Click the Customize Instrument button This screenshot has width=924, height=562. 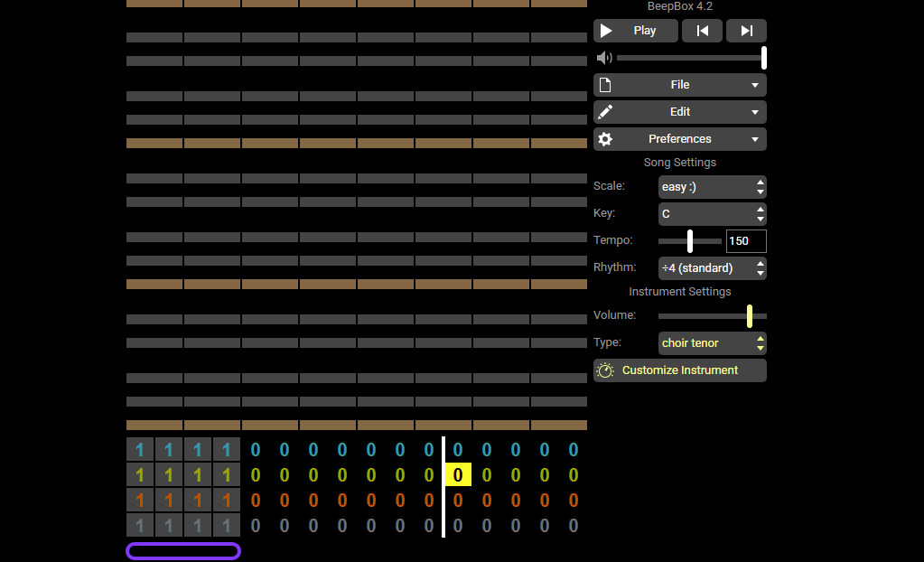click(x=679, y=370)
